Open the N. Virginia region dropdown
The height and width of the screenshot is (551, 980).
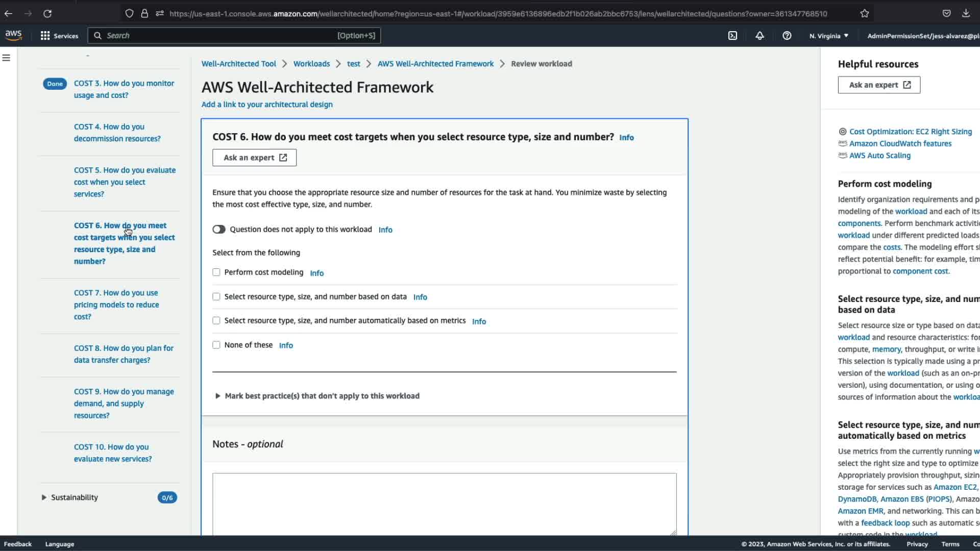click(x=828, y=36)
